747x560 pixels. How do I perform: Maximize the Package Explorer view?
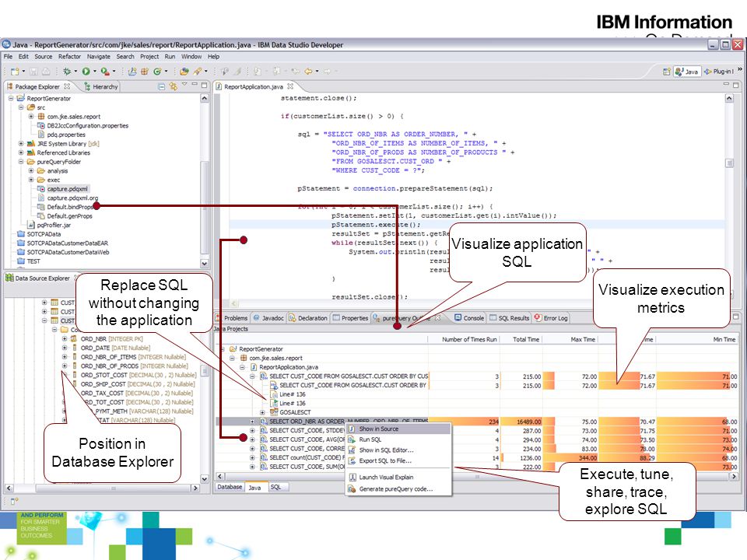coord(204,85)
